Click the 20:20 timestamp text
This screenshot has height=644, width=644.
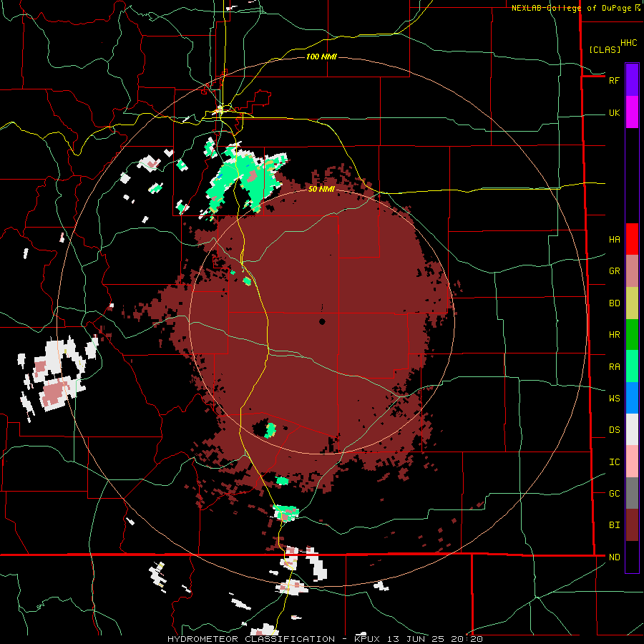(x=468, y=639)
